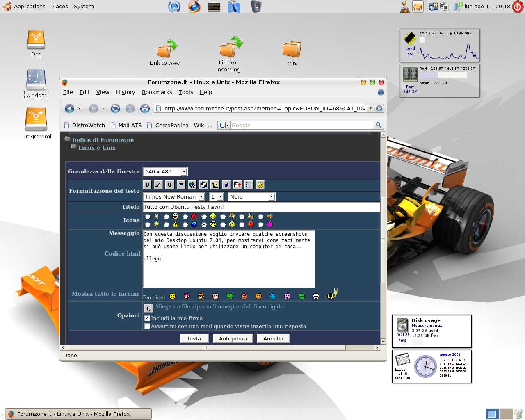Uncheck 'Includi la mia firma' checkbox
The image size is (525, 420).
[x=147, y=318]
